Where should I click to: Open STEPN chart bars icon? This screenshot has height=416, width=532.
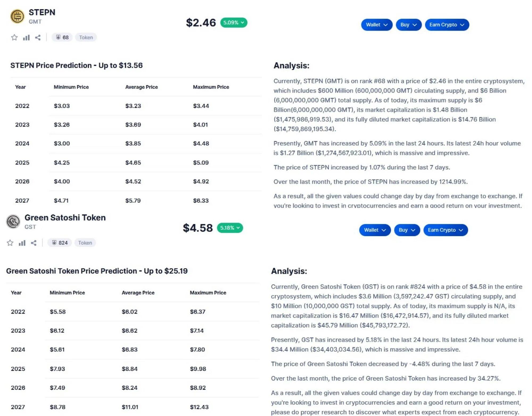click(26, 38)
